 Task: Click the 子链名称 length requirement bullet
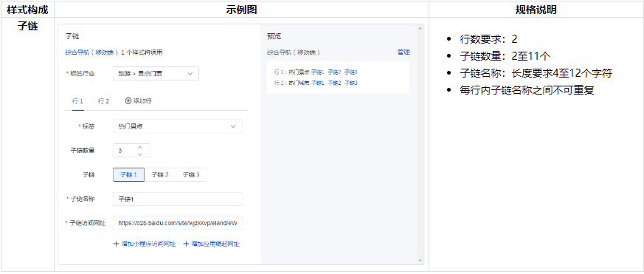coord(536,74)
